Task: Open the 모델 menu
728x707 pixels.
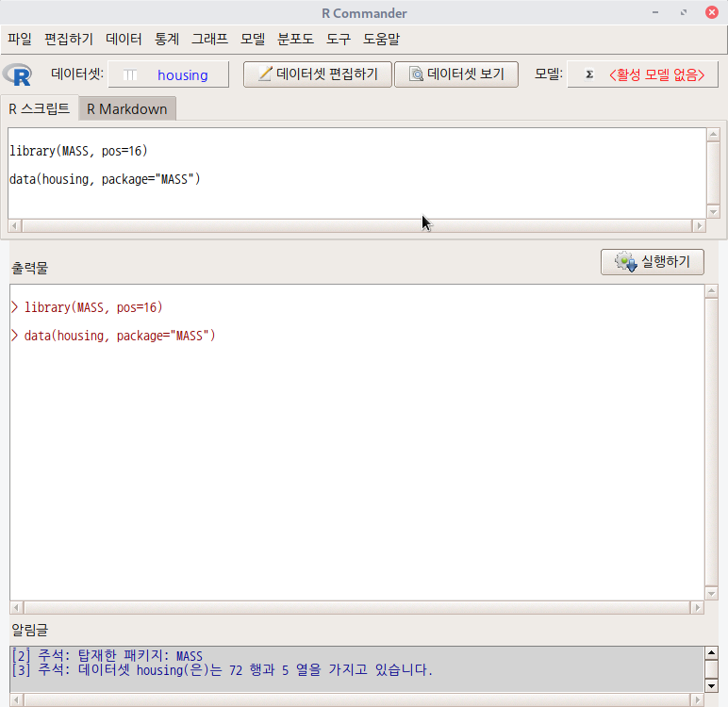Action: coord(253,39)
